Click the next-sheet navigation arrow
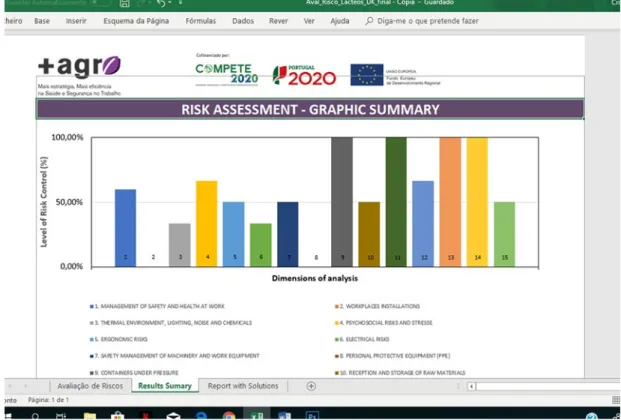This screenshot has height=420, width=621. 25,386
